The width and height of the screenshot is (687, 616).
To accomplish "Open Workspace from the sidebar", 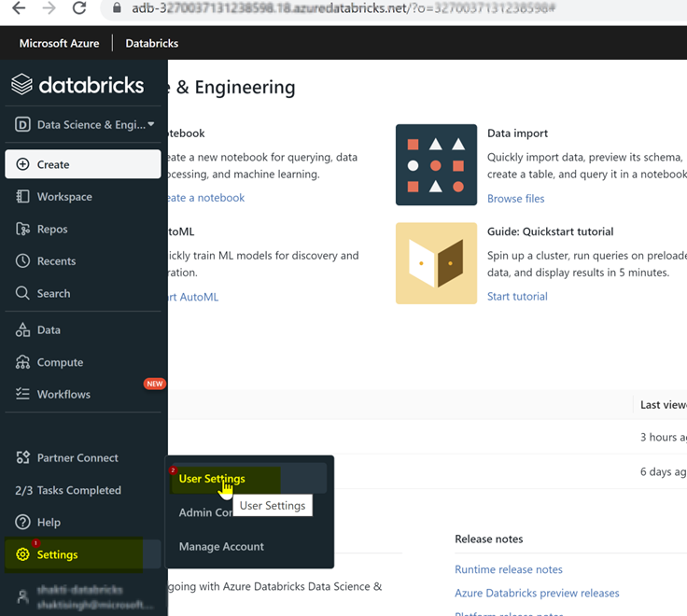I will [x=83, y=197].
